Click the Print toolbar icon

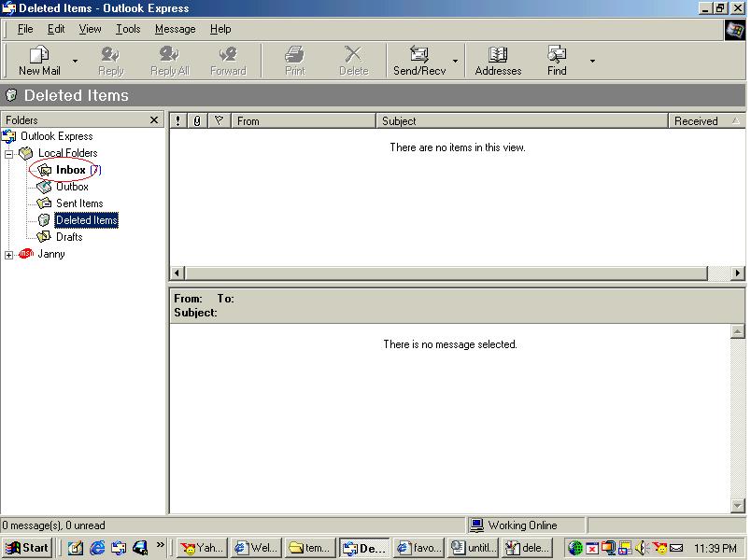click(294, 55)
